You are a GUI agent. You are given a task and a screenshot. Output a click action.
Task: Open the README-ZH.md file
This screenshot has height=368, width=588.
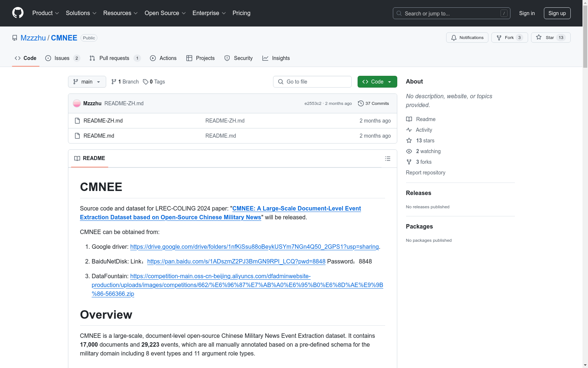[103, 121]
